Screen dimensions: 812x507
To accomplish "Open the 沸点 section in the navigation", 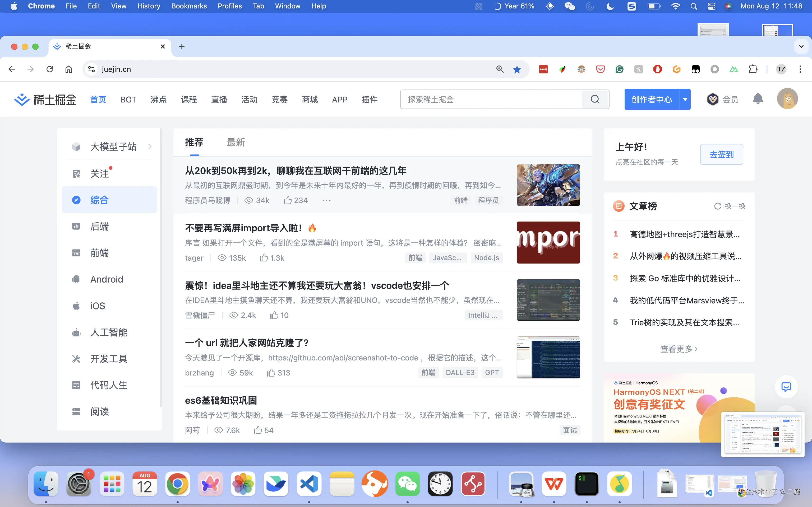I will pyautogui.click(x=158, y=99).
